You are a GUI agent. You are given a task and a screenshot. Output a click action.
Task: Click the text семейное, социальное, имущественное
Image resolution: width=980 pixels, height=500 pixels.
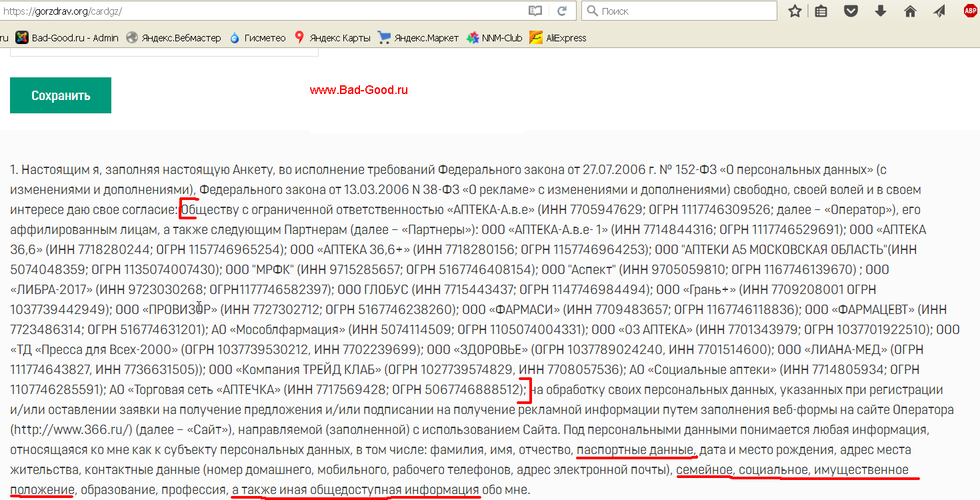[792, 469]
